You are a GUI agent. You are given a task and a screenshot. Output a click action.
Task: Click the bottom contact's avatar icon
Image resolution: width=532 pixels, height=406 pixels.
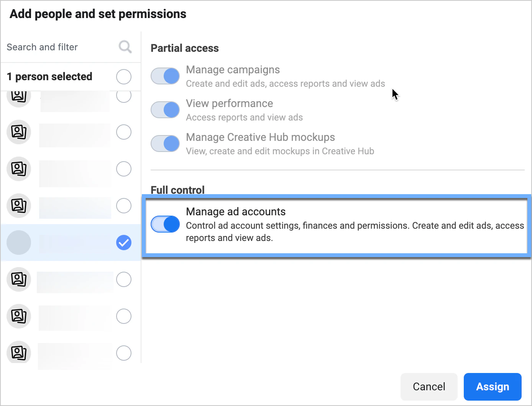[19, 353]
